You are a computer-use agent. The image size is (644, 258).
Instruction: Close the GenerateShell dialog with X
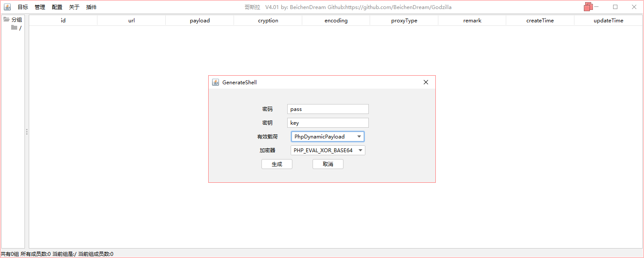(426, 82)
